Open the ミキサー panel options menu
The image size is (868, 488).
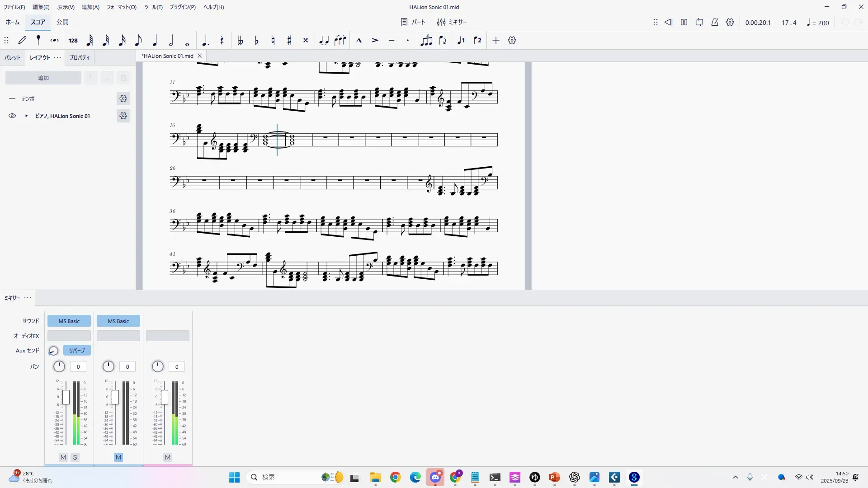coord(28,298)
